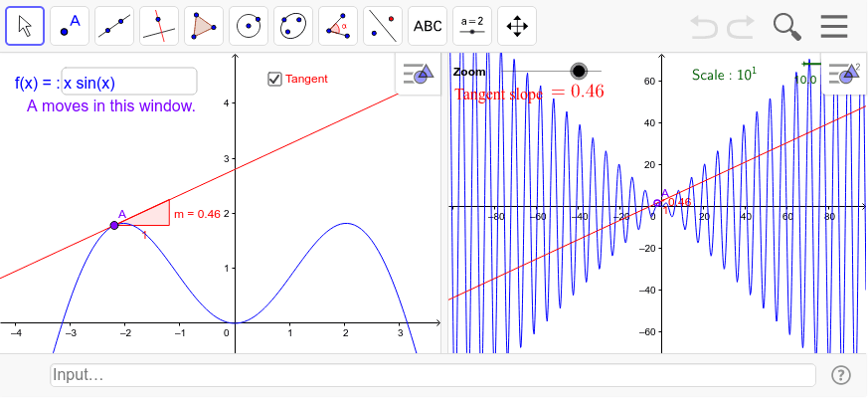Select the Circle with center tool
The width and height of the screenshot is (868, 398).
point(249,26)
